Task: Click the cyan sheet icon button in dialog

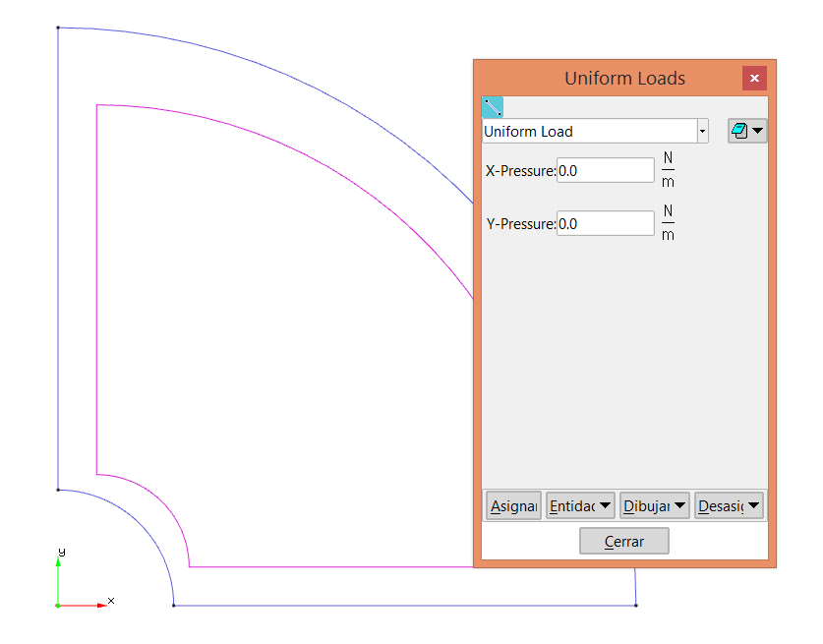Action: tap(747, 131)
